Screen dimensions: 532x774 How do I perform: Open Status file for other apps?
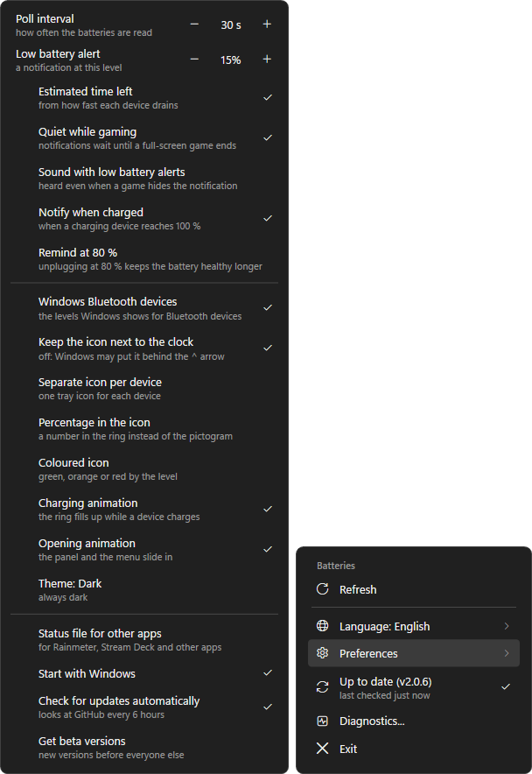144,640
